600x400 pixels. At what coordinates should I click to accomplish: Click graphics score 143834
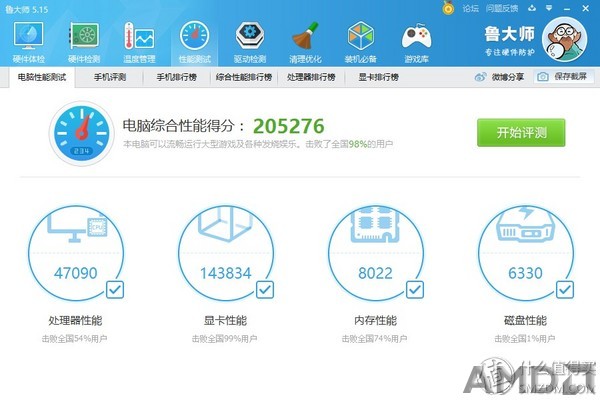coord(226,273)
